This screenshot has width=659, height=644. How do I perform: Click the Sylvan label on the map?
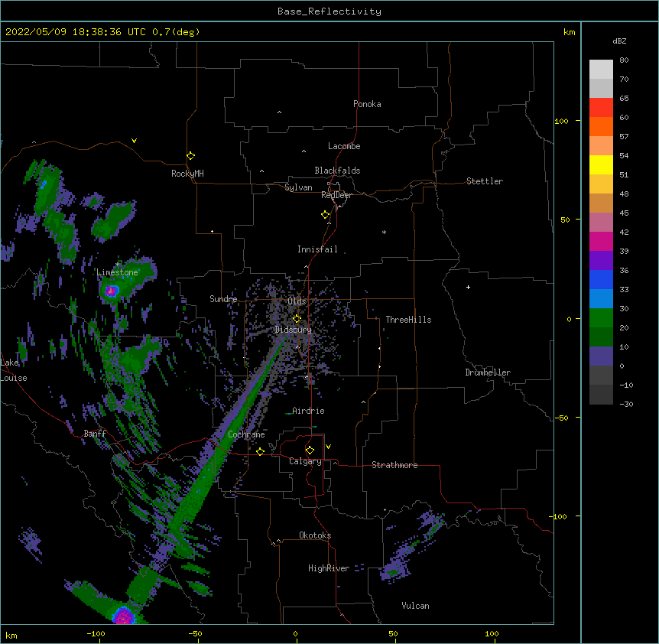(298, 187)
